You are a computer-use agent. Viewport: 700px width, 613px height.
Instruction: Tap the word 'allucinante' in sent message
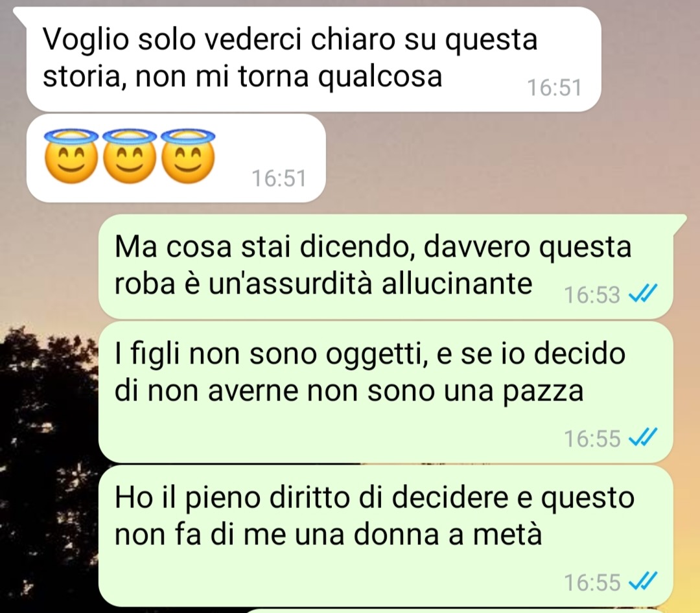pos(457,283)
